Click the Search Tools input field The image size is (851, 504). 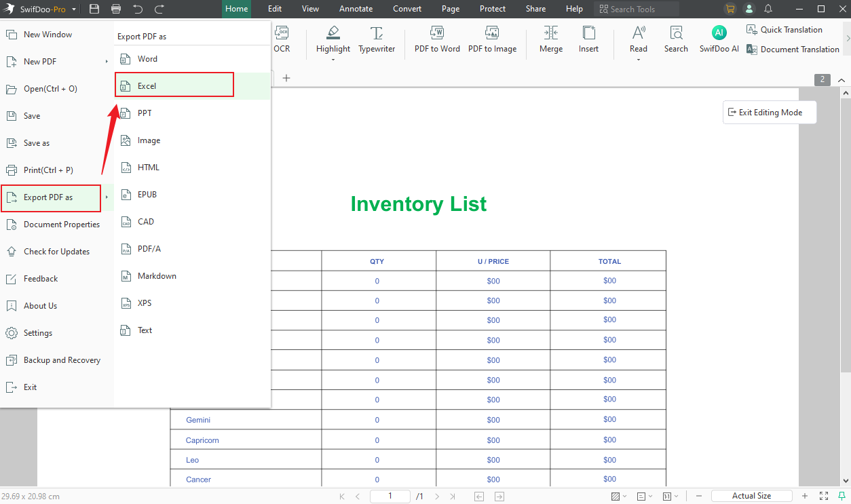(x=637, y=9)
